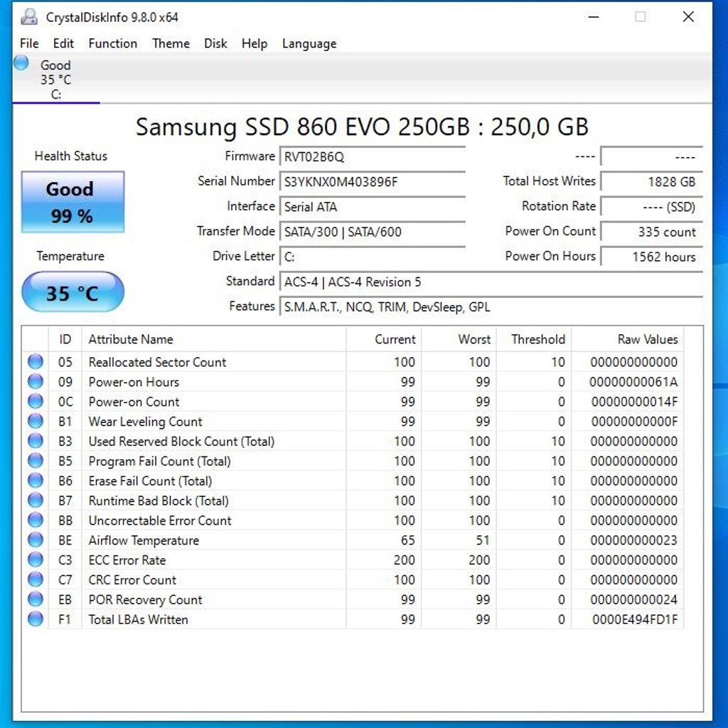The image size is (728, 728).
Task: Click the Threshold column header
Action: pos(534,339)
